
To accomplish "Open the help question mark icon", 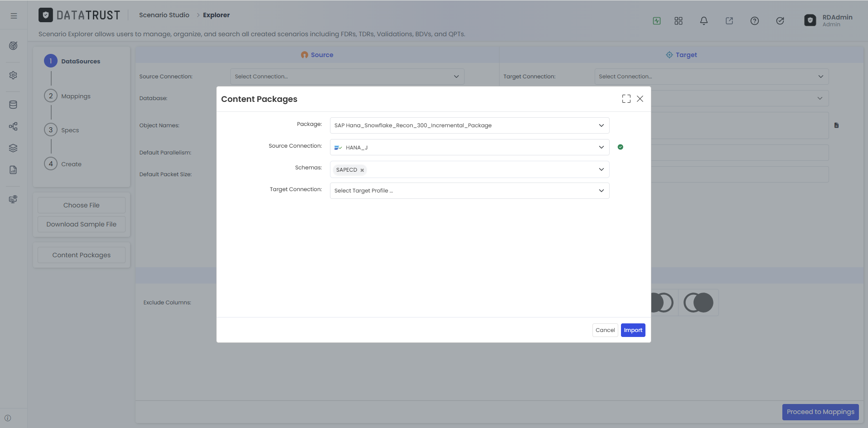I will 755,21.
